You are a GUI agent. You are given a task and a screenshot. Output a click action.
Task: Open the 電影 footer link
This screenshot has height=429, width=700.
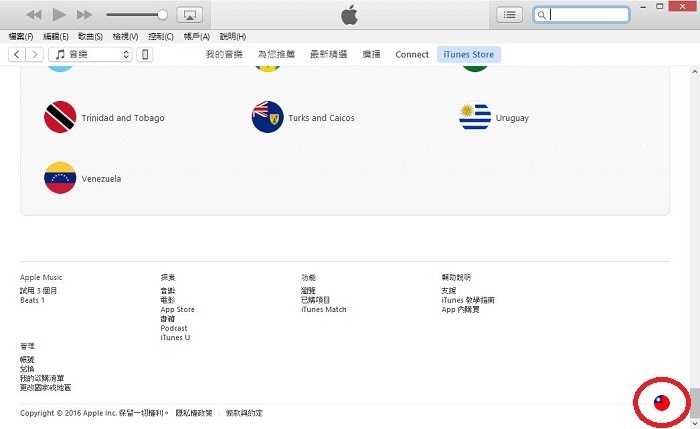click(x=168, y=300)
